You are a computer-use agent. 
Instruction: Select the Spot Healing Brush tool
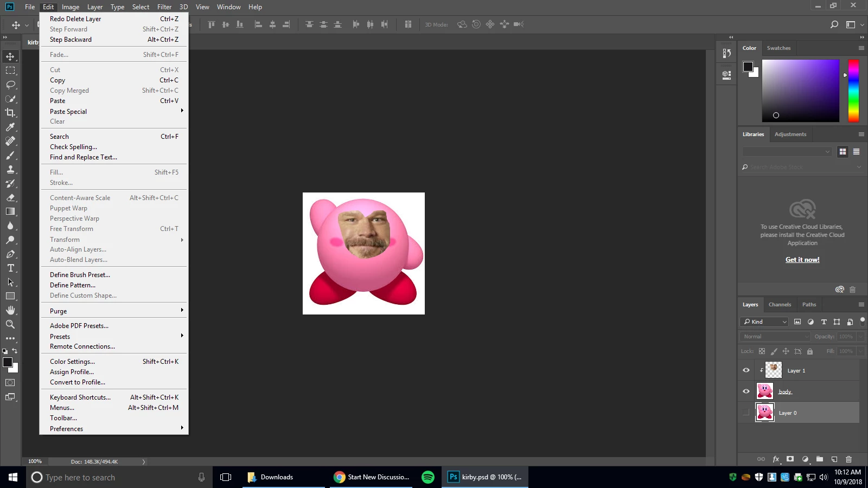[x=10, y=141]
